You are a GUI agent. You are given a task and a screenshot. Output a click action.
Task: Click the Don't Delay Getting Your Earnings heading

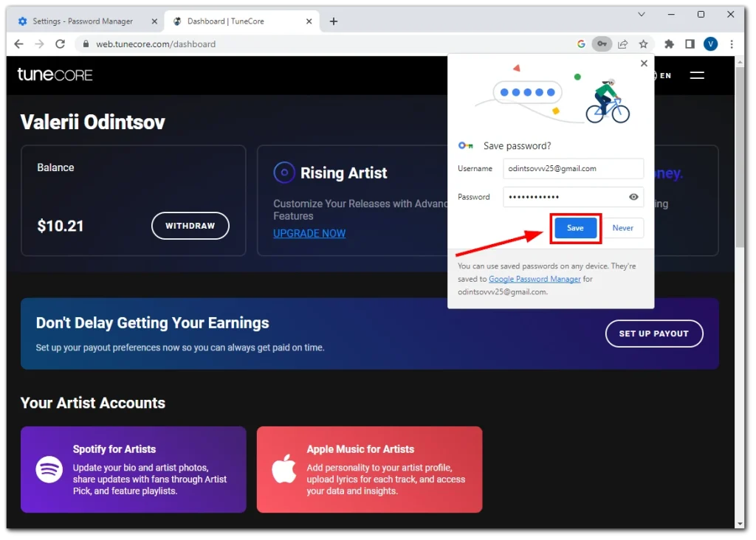click(152, 323)
